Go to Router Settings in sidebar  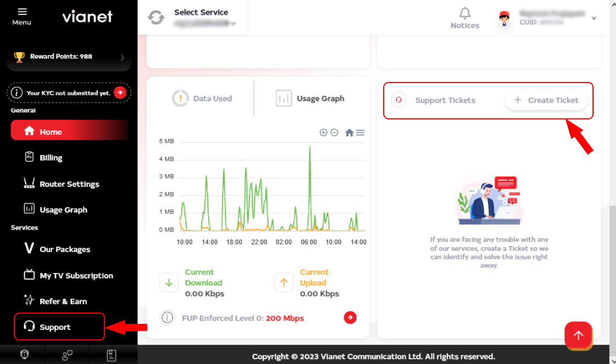[69, 184]
